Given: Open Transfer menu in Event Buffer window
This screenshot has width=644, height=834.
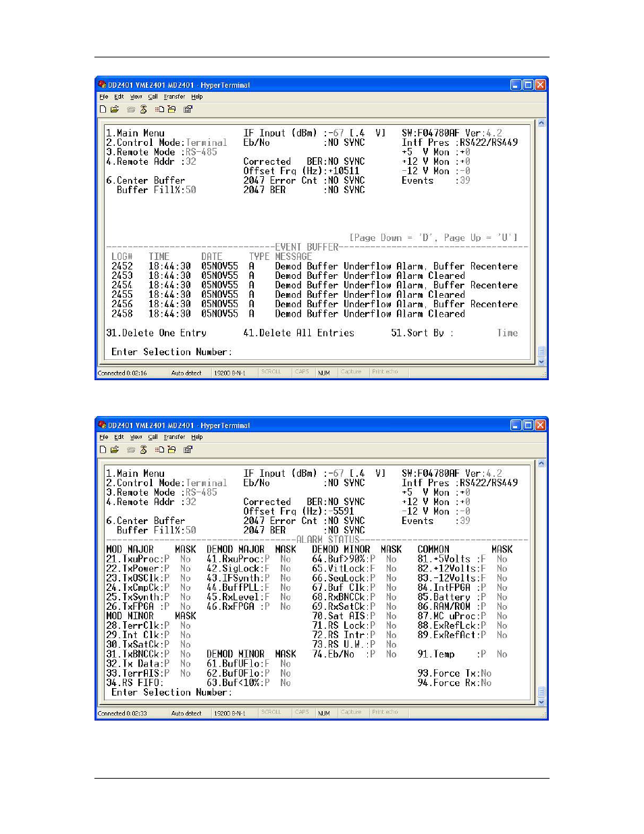Looking at the screenshot, I should click(174, 97).
